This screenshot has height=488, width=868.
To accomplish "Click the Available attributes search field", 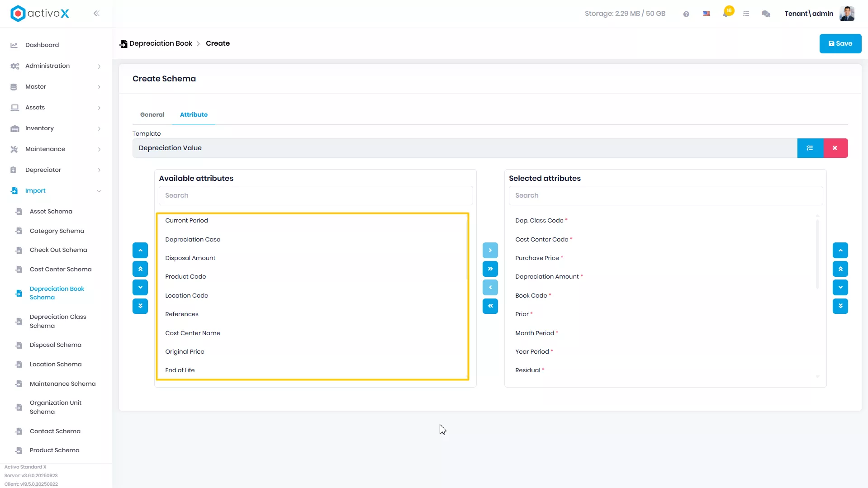I will pos(316,195).
